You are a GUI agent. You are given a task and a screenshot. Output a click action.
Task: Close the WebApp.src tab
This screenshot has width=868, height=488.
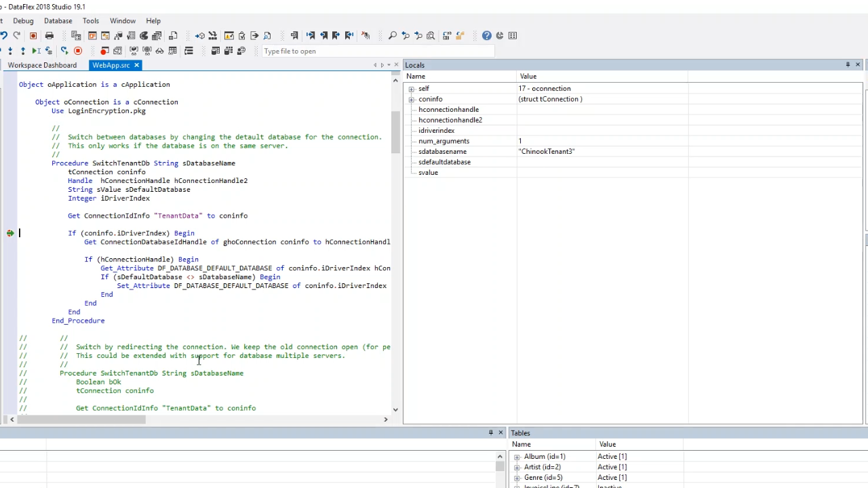136,65
